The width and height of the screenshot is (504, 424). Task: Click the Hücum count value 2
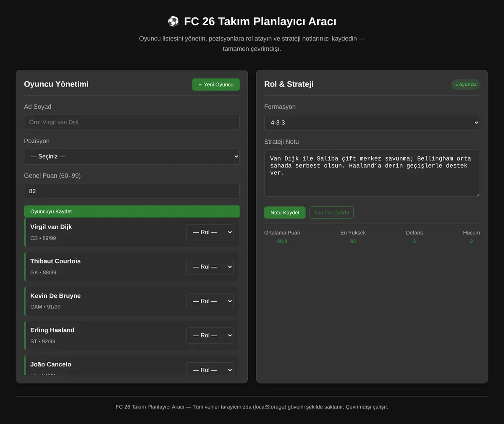click(x=471, y=241)
